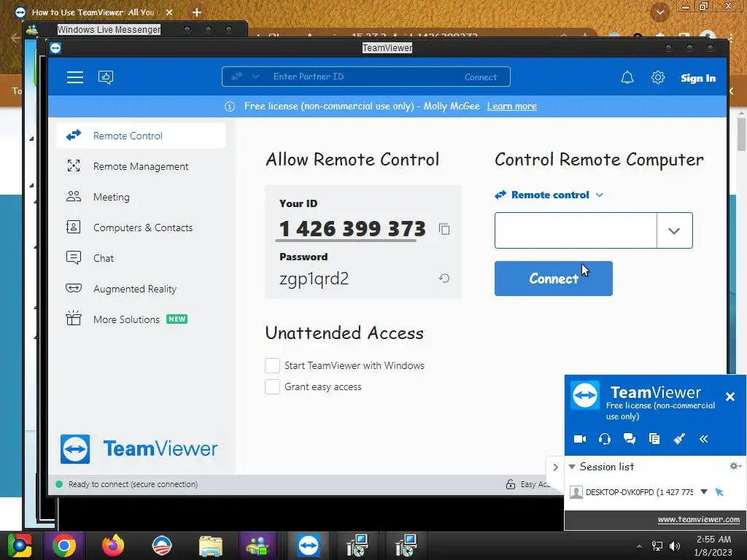Show hidden system tray icons

click(639, 545)
